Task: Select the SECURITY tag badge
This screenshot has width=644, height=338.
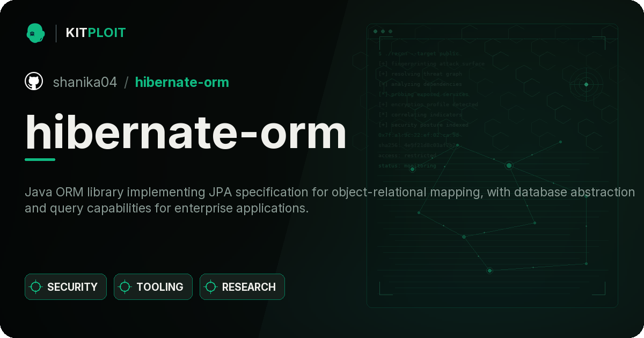Action: (x=65, y=287)
